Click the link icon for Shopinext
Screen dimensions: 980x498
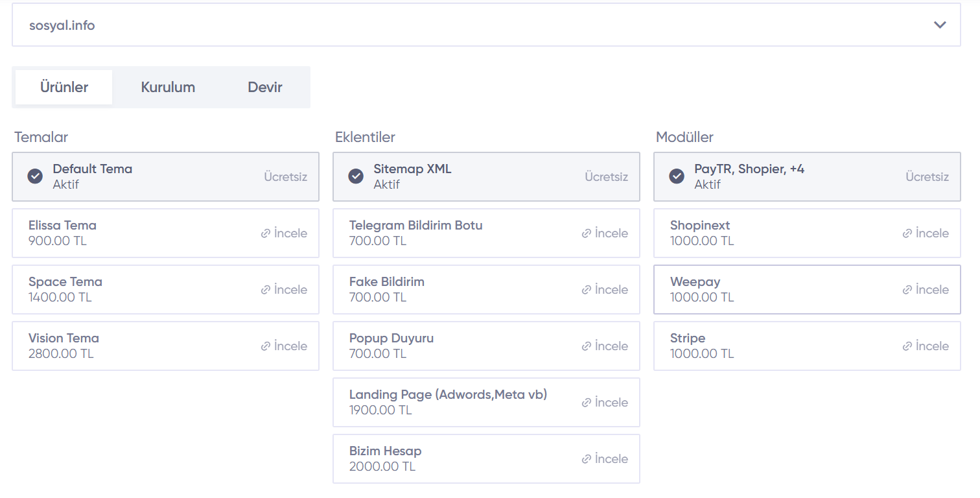(907, 233)
